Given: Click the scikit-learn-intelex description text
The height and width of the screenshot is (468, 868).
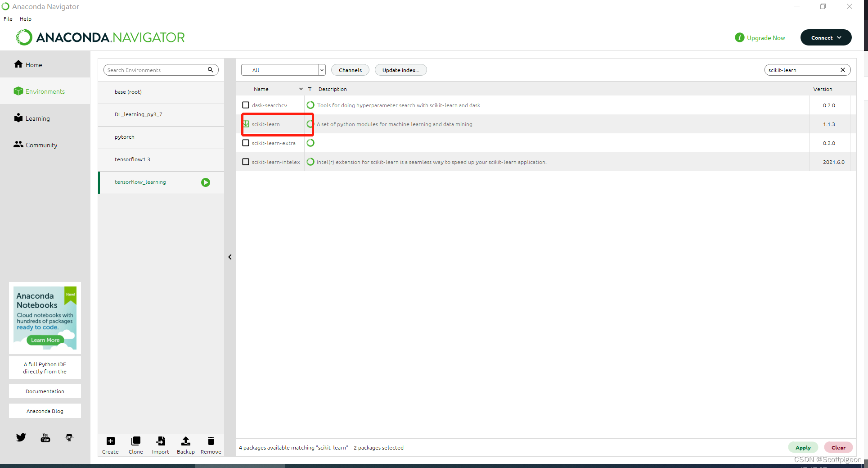Looking at the screenshot, I should click(x=432, y=162).
